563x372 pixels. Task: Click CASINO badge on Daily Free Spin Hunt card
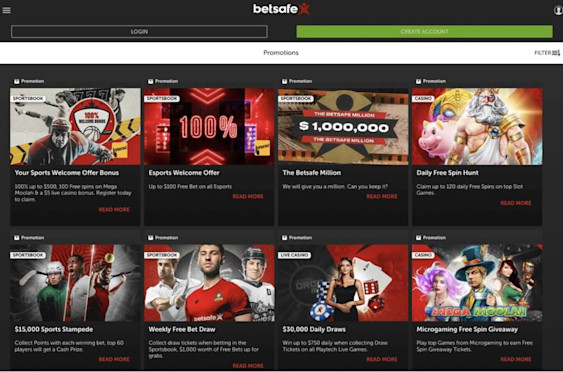coord(423,98)
